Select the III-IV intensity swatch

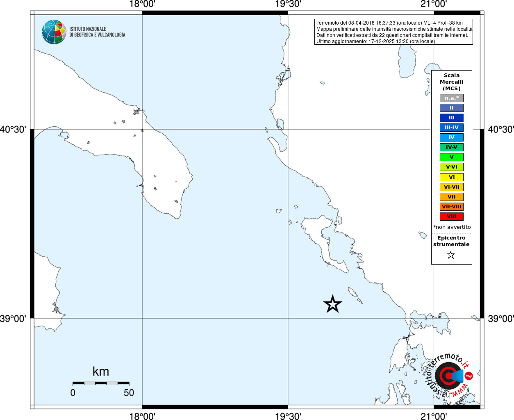pos(452,128)
